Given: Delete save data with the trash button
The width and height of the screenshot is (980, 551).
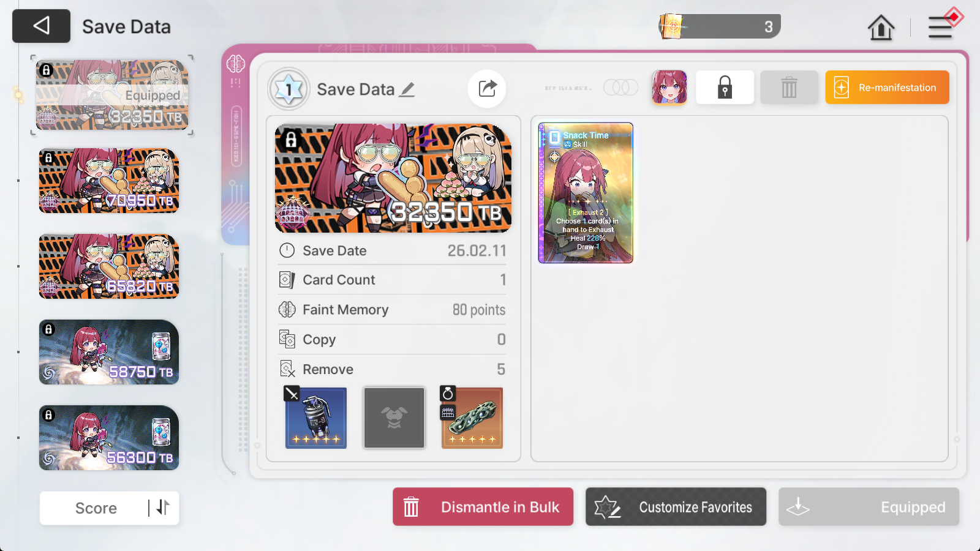Looking at the screenshot, I should (789, 87).
